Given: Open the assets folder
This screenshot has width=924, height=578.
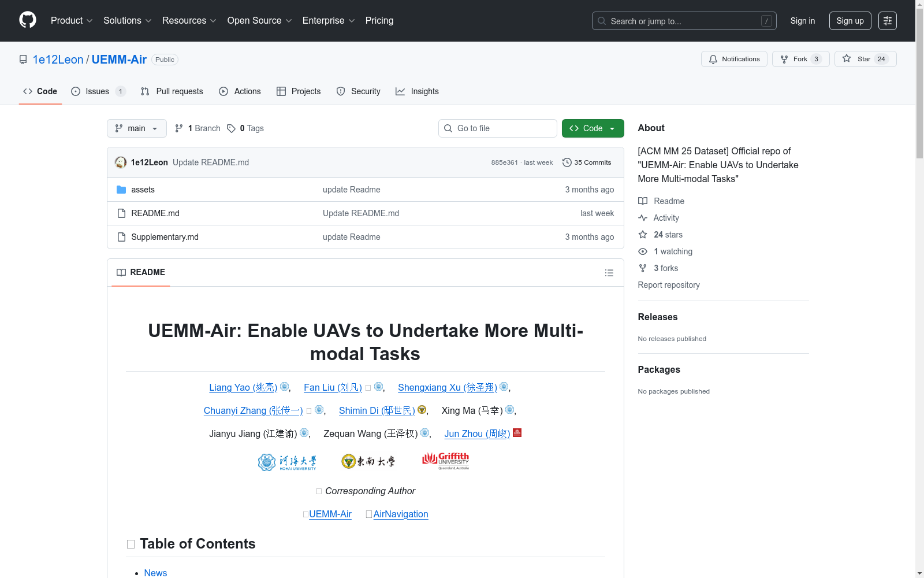Looking at the screenshot, I should pos(143,190).
